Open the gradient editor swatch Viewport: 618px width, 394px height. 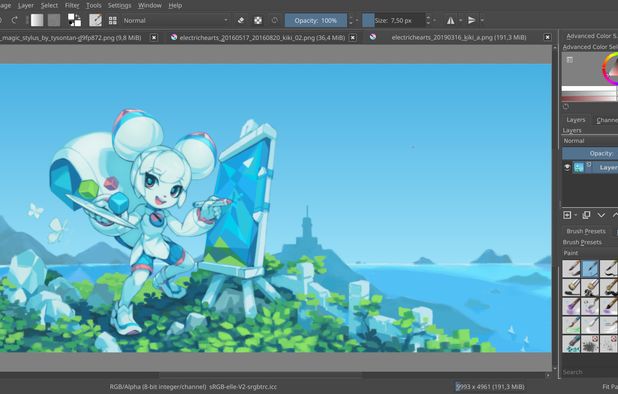[37, 20]
